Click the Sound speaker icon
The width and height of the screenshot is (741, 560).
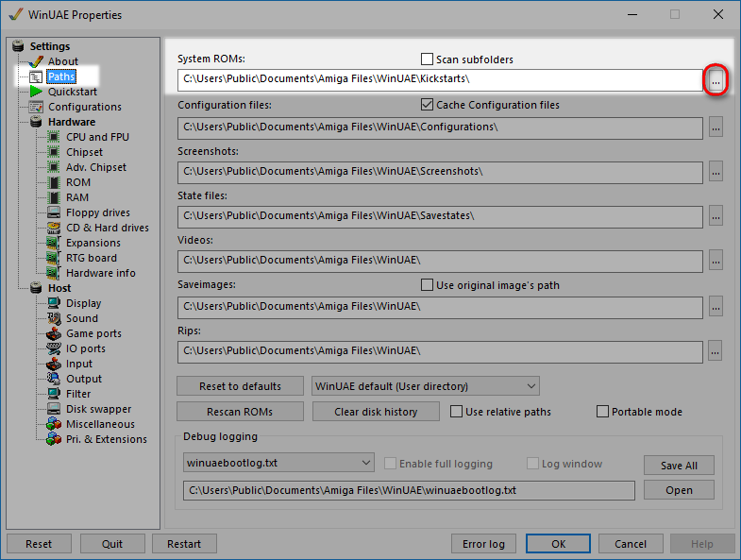point(54,318)
